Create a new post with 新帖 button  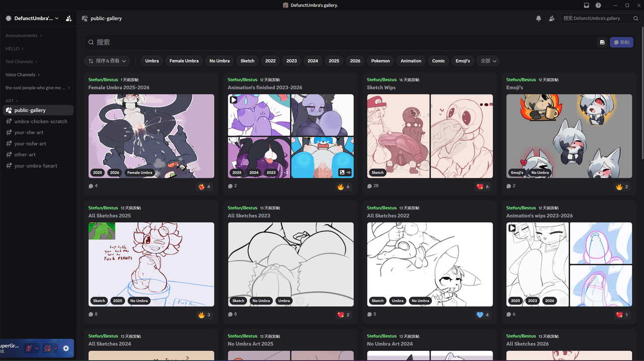click(621, 42)
